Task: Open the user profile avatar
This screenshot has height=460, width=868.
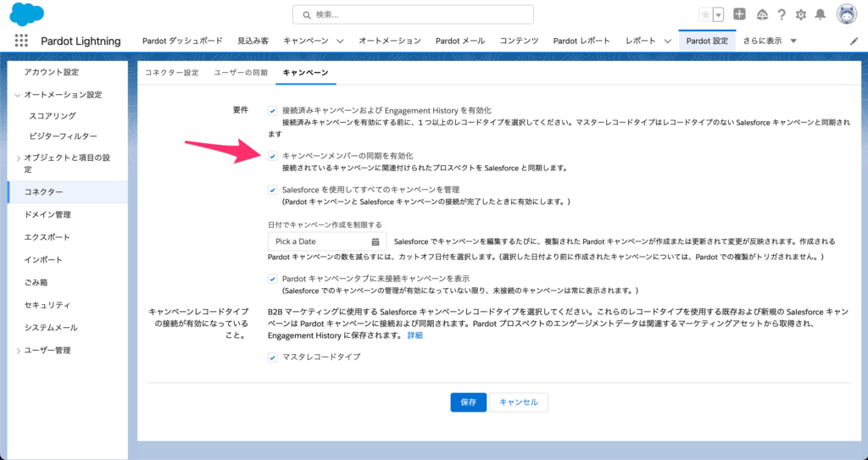Action: point(847,15)
